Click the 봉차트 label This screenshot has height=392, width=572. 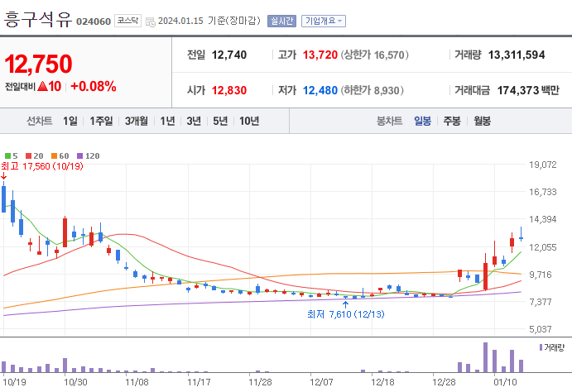[x=389, y=121]
